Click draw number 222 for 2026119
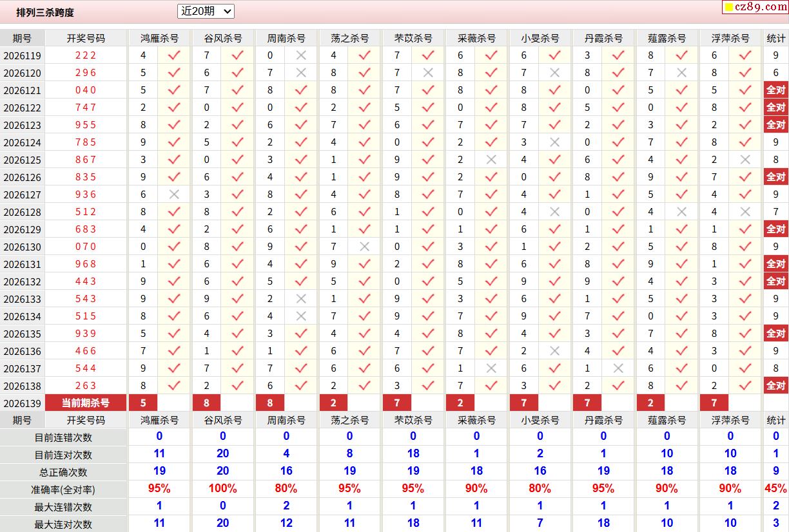Image resolution: width=789 pixels, height=532 pixels. (x=86, y=55)
